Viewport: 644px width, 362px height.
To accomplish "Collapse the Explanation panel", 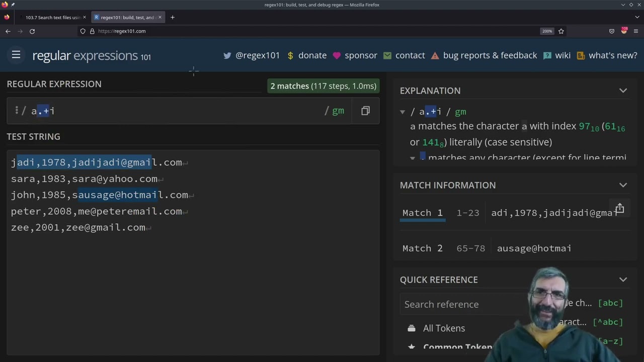I will 623,90.
